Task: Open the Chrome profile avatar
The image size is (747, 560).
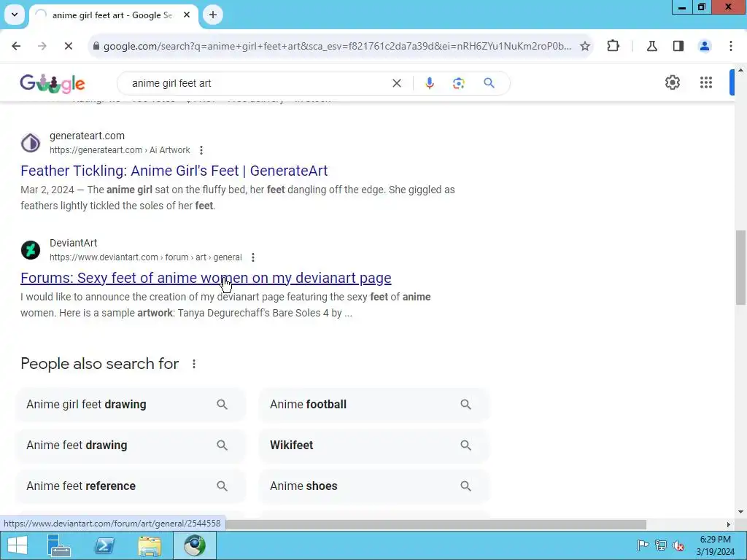Action: (704, 46)
